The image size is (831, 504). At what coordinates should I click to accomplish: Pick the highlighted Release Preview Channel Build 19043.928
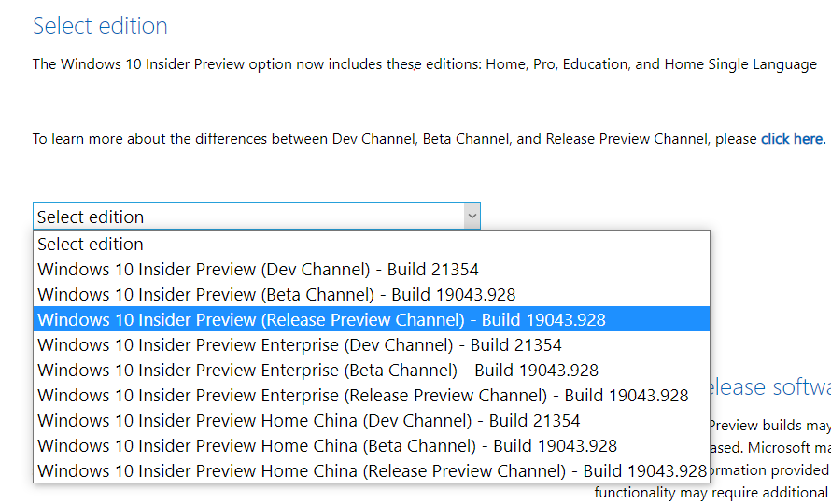pos(371,319)
